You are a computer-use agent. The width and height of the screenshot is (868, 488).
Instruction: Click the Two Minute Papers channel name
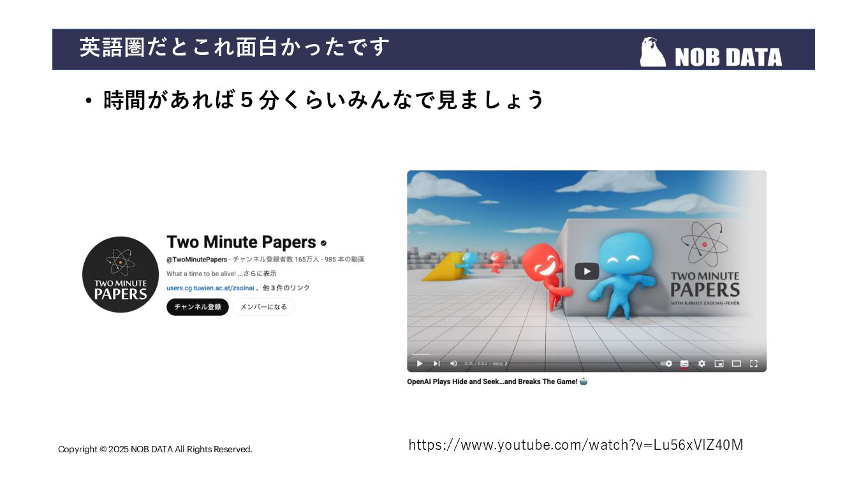tap(241, 242)
